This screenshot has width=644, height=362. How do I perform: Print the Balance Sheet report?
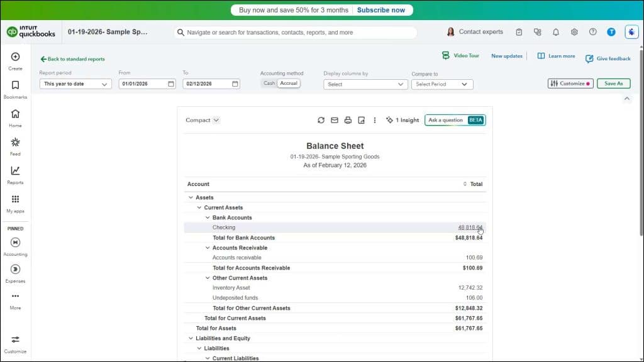348,119
